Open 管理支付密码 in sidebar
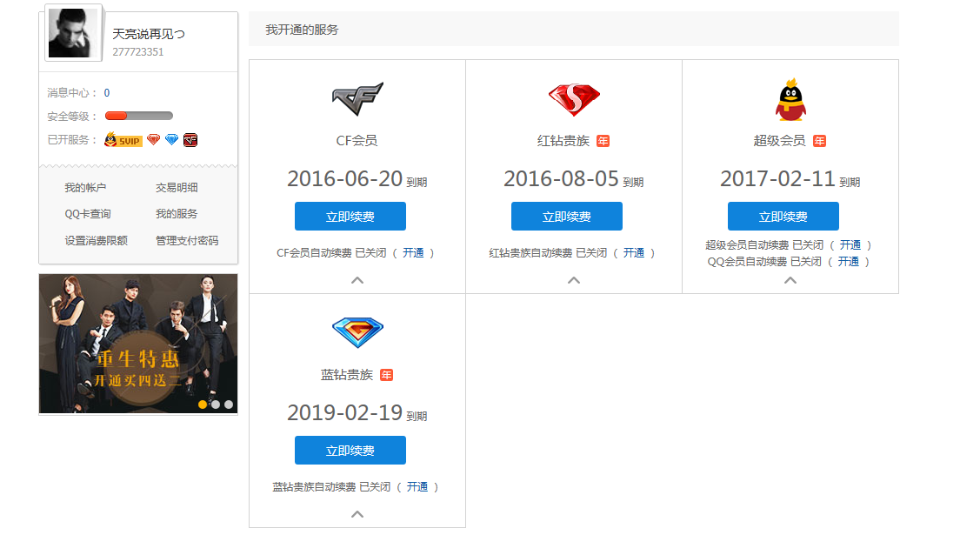This screenshot has height=535, width=980. pyautogui.click(x=188, y=241)
